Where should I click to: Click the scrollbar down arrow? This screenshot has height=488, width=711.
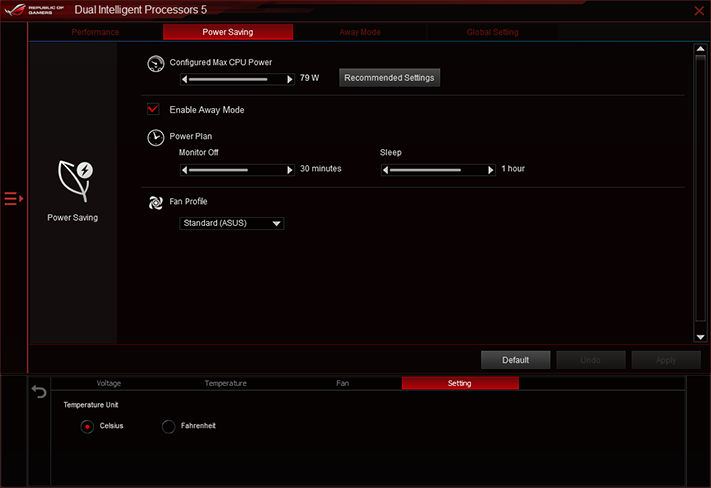click(701, 337)
